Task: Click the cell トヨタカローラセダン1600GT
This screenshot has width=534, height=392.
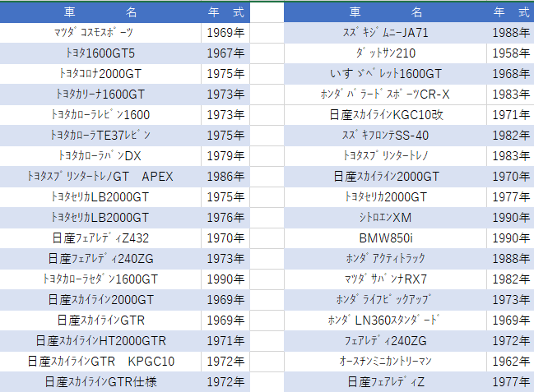Action: point(100,279)
